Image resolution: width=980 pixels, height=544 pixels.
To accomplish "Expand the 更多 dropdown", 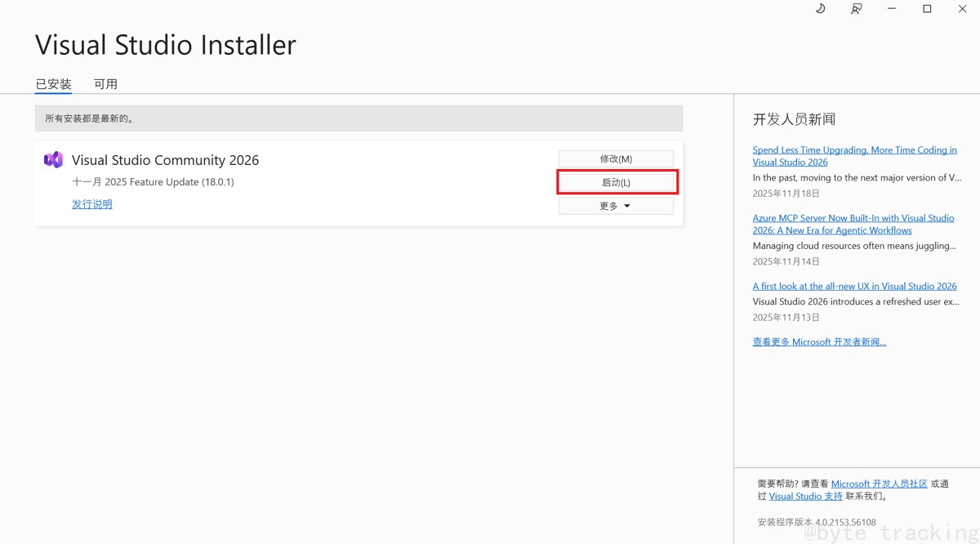I will tap(616, 205).
